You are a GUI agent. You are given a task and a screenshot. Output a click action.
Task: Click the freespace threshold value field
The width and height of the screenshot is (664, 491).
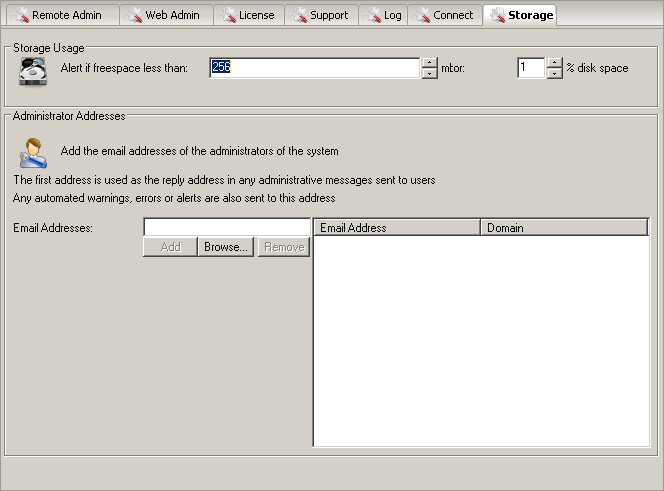pyautogui.click(x=314, y=68)
